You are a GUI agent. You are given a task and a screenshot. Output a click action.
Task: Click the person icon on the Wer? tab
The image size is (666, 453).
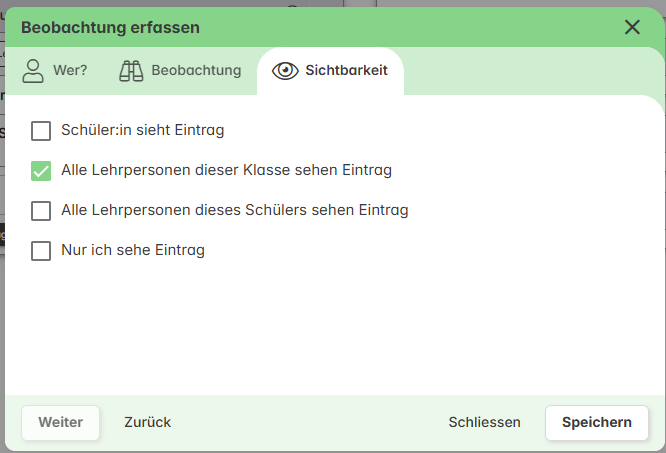33,71
